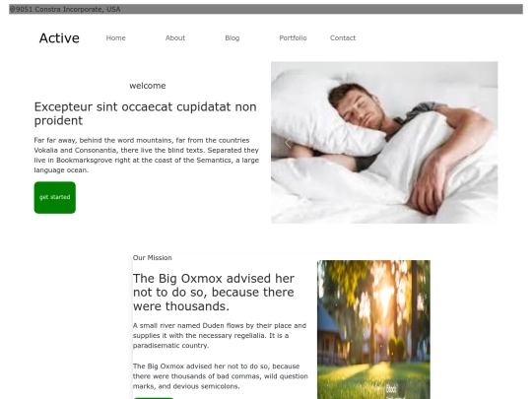Select the Contact nav link
The height and width of the screenshot is (399, 532).
[343, 38]
